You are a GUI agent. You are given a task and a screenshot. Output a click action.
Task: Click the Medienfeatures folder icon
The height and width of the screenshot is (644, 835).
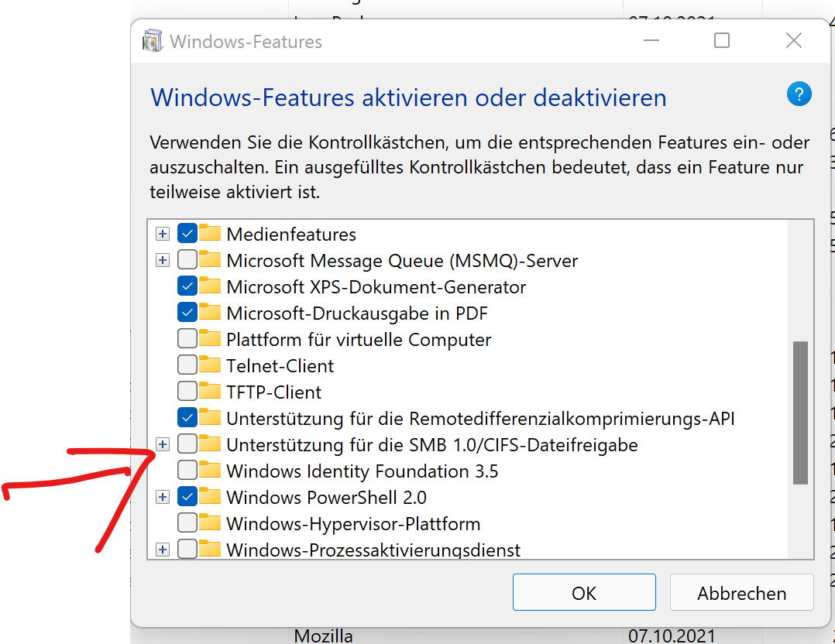pos(210,234)
